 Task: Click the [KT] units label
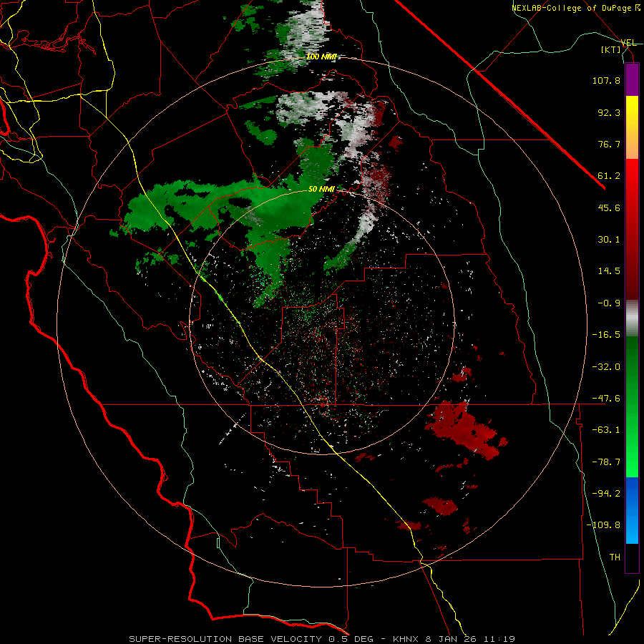coord(611,49)
